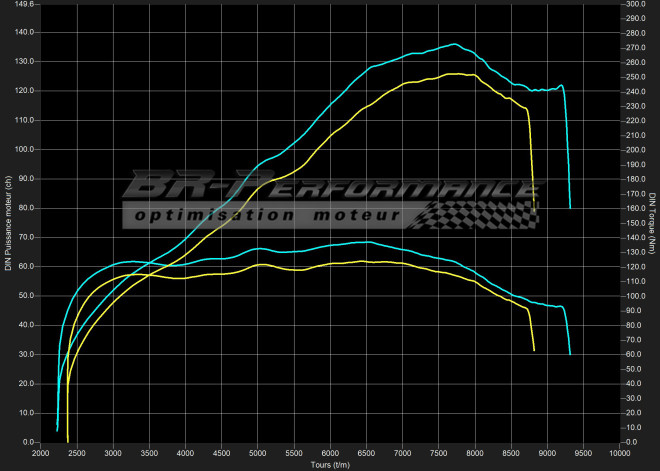The height and width of the screenshot is (471, 660).
Task: Click the peak of the yellow power curve
Action: [x=455, y=74]
